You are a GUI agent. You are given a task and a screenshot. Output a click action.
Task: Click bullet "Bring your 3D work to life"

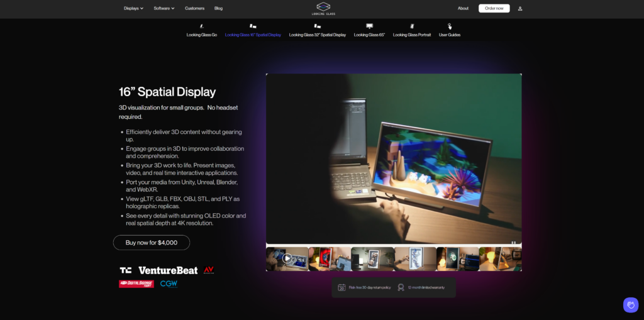(182, 169)
